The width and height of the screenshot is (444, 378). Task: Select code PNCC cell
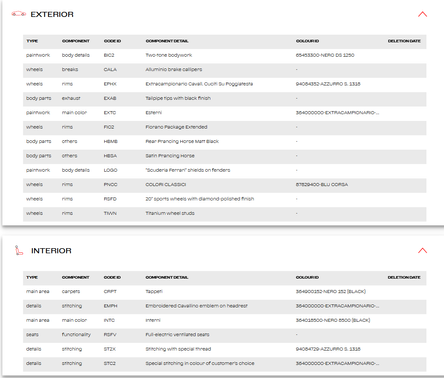point(110,184)
